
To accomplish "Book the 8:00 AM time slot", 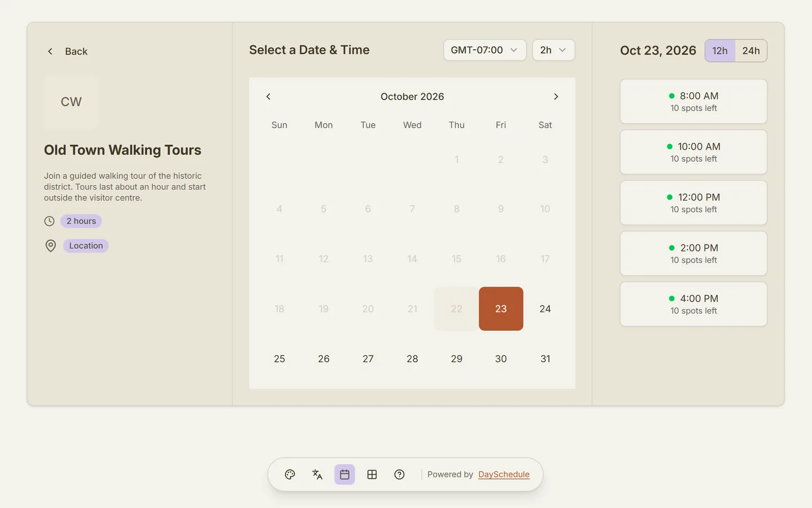I will (694, 102).
